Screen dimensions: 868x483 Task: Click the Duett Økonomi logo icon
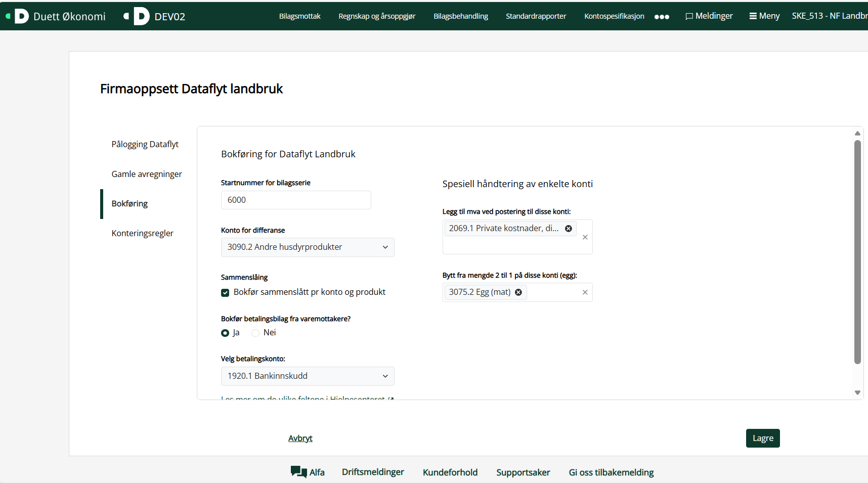click(x=18, y=16)
